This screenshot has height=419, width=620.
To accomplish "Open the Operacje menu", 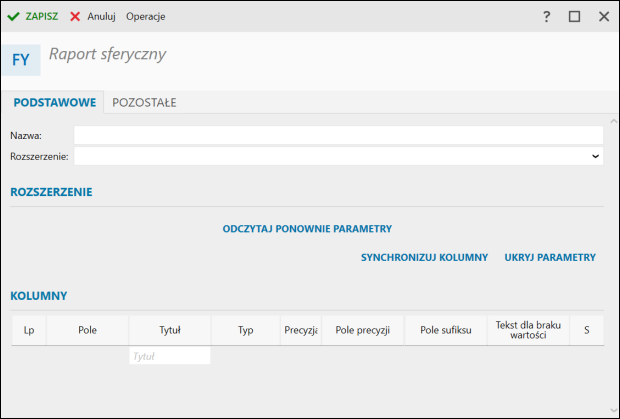I will tap(146, 17).
